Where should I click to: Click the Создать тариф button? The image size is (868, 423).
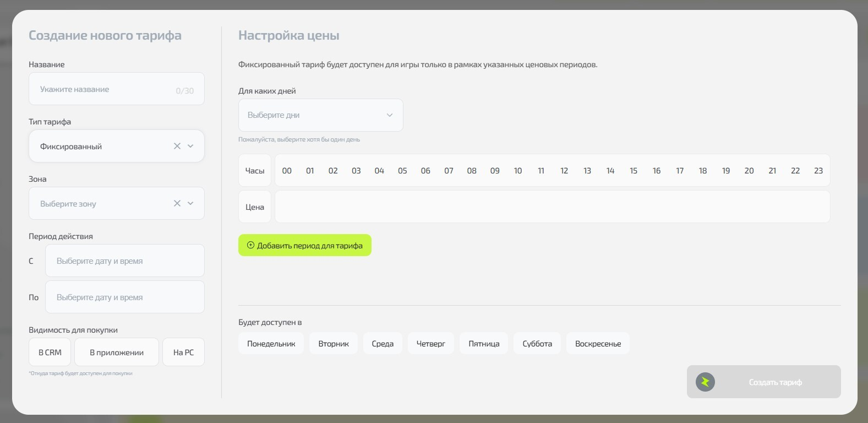774,382
